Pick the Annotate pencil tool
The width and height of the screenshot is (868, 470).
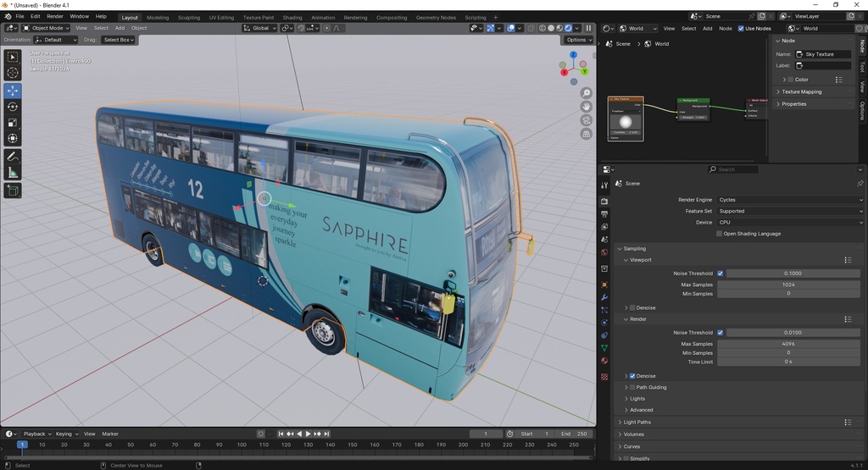tap(13, 157)
